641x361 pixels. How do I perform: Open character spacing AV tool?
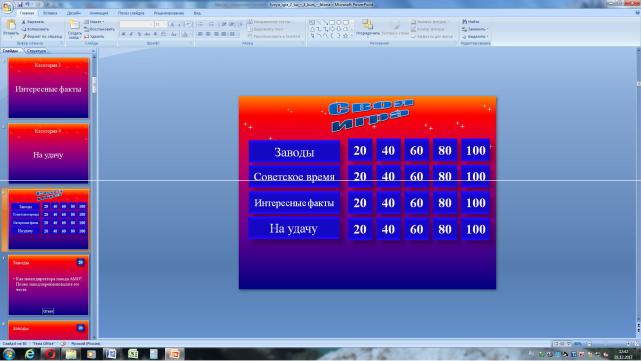[x=164, y=34]
